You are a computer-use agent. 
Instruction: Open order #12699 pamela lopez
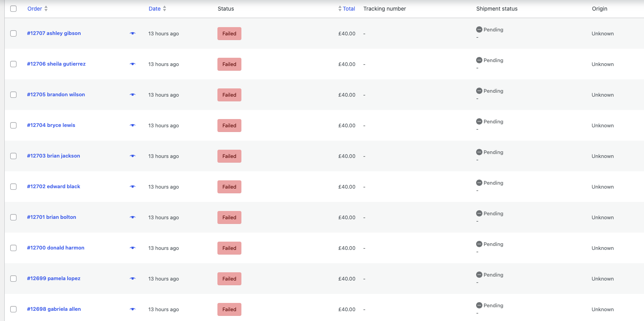pyautogui.click(x=53, y=279)
